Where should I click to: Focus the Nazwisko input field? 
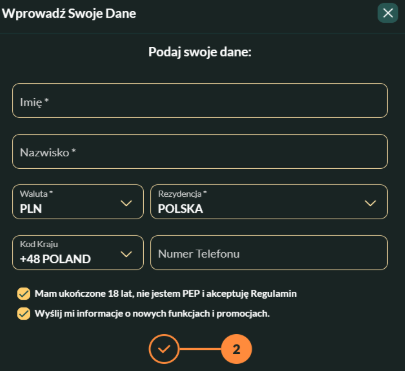coord(200,152)
